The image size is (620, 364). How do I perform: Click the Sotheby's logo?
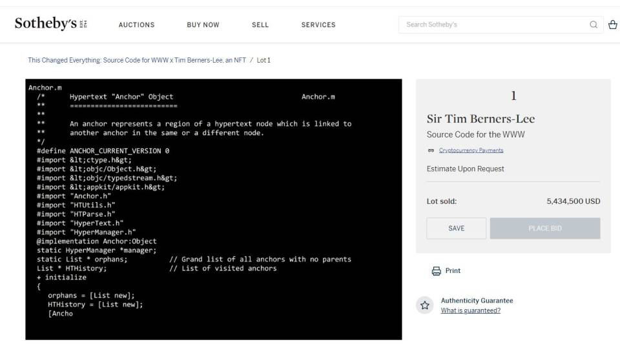[x=50, y=24]
